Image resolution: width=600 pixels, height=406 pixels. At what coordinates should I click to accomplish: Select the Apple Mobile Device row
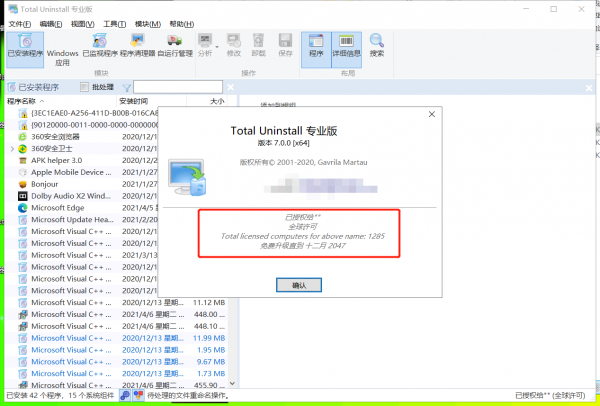pyautogui.click(x=82, y=172)
